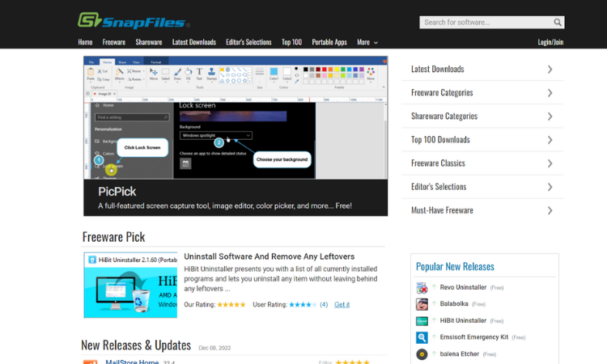Open MailStore Home release link
Image resolution: width=607 pixels, height=364 pixels.
[132, 362]
